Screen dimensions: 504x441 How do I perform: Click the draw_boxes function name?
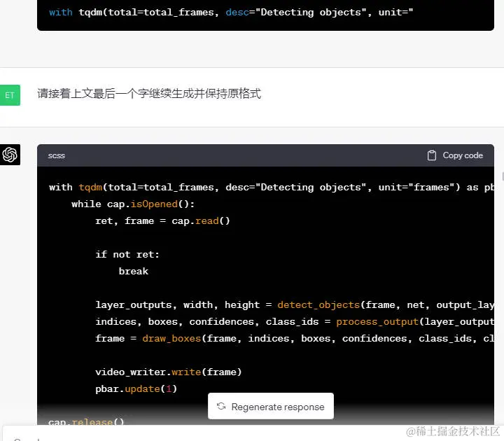click(171, 339)
